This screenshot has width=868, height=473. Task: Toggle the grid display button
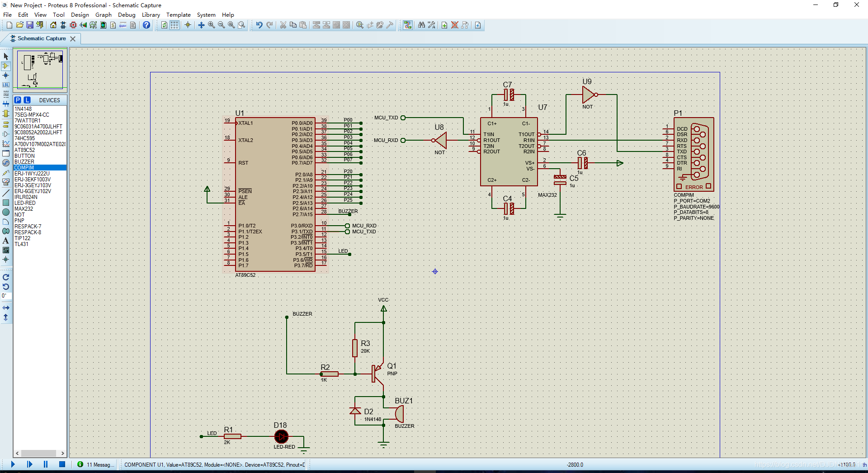[174, 25]
